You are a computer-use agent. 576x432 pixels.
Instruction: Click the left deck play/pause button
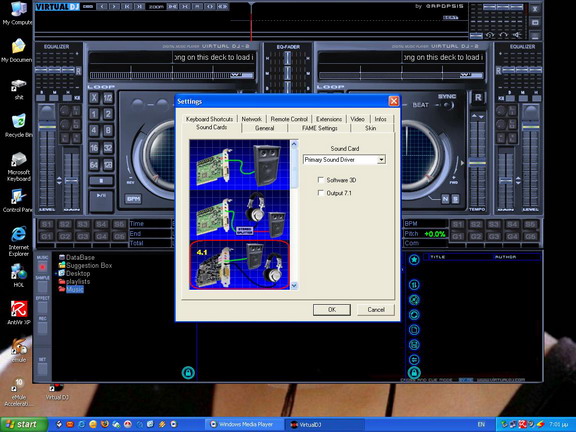click(x=101, y=201)
